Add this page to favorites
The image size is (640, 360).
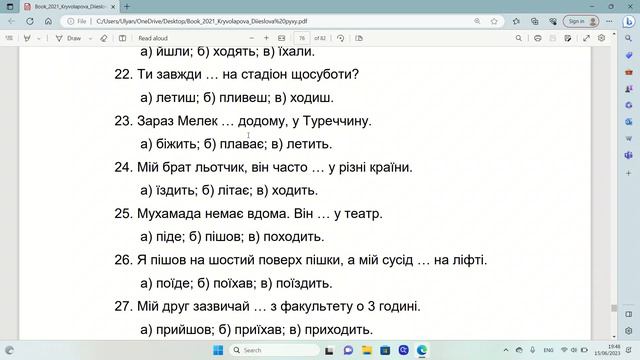[x=494, y=21]
